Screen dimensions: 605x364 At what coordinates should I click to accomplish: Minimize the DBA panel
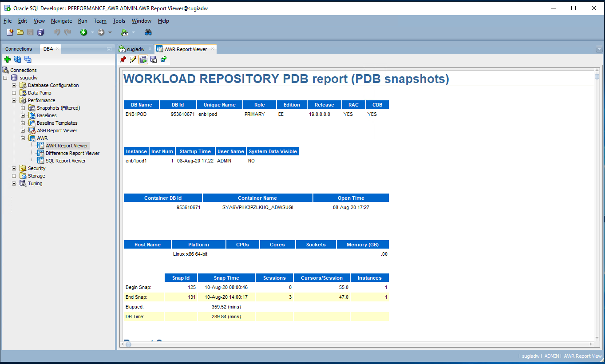(109, 49)
